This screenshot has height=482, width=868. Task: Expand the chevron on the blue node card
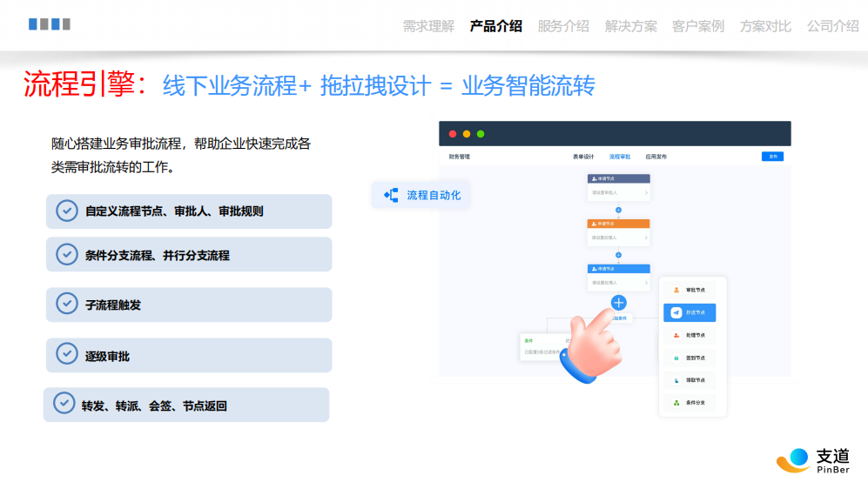[645, 282]
